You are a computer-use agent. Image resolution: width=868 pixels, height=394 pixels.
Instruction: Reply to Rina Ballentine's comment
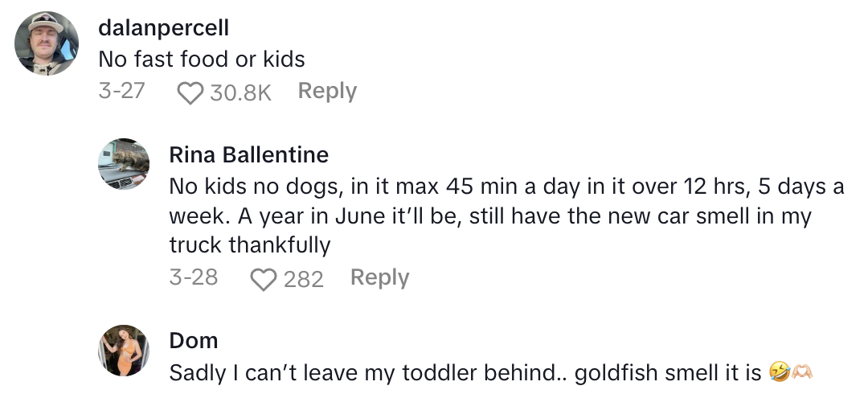click(379, 277)
